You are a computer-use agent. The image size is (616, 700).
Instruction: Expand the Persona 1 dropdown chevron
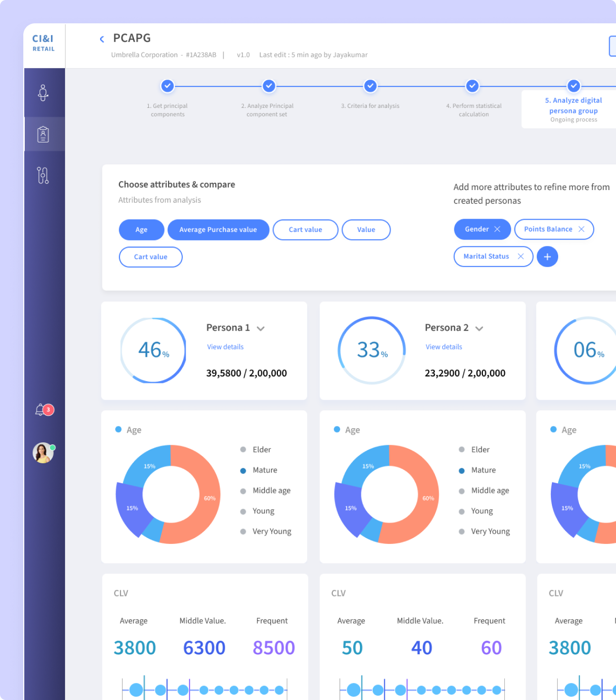pos(261,329)
